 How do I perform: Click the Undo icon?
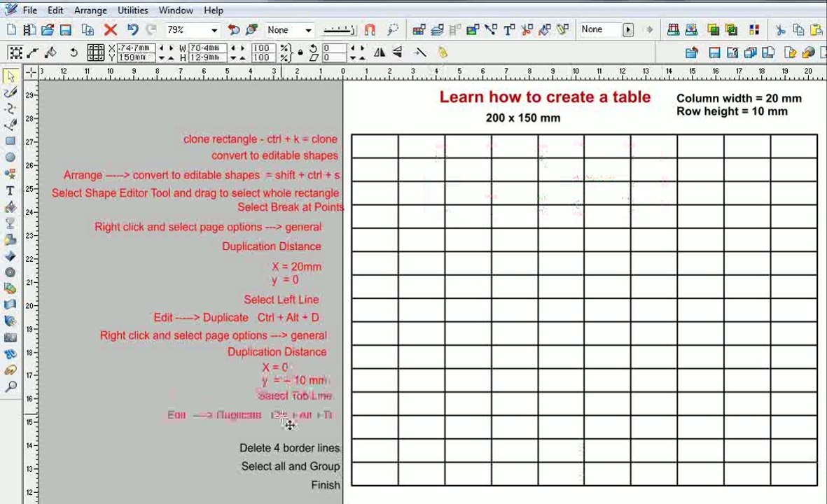[132, 29]
